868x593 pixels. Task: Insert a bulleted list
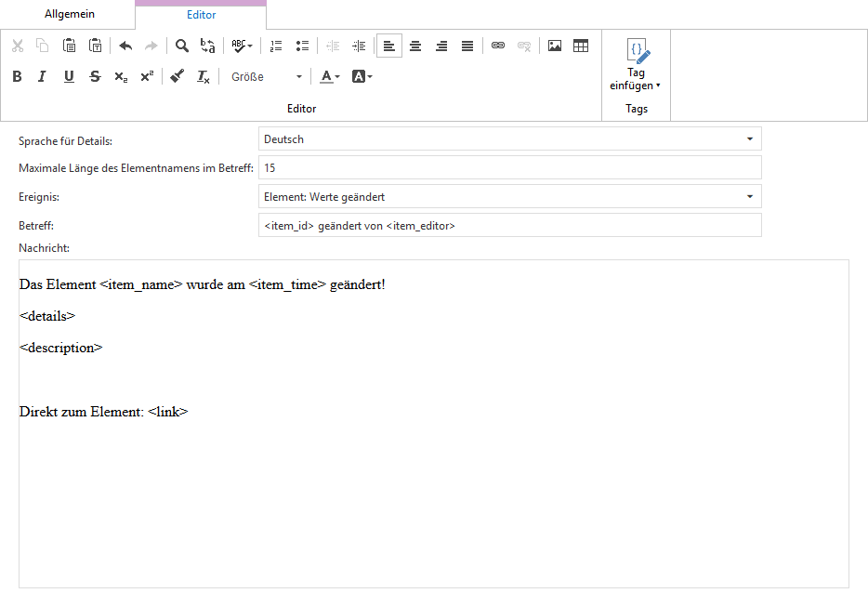coord(302,46)
